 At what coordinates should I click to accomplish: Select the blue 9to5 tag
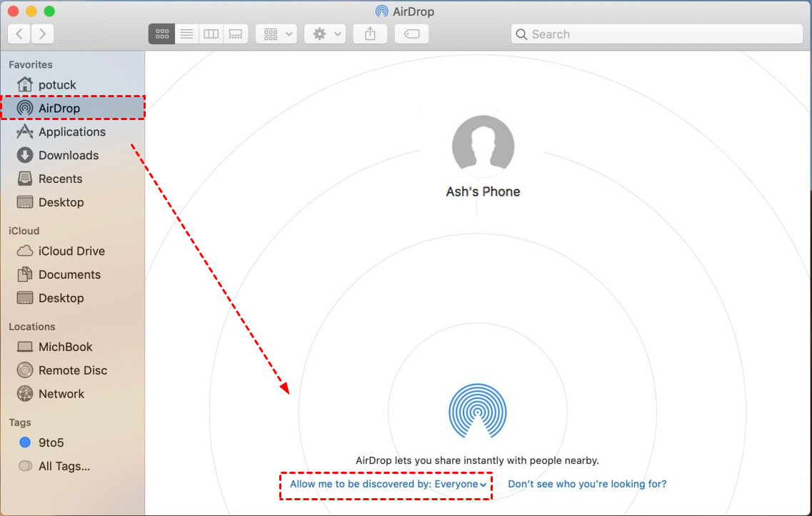click(x=73, y=442)
